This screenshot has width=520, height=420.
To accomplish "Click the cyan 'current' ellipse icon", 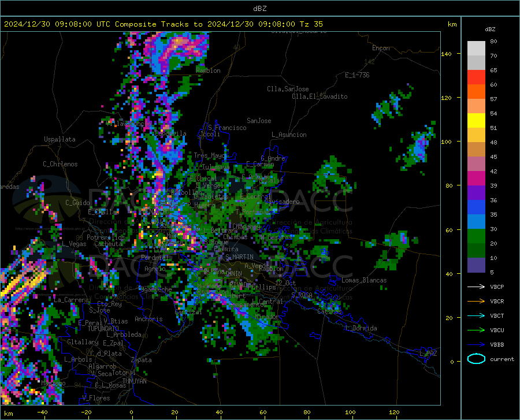I will coord(476,359).
